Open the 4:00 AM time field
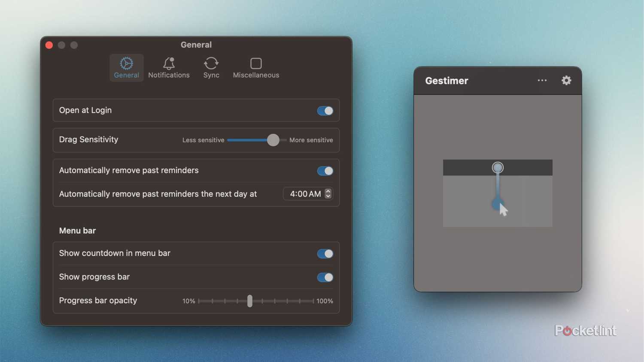Screen dimensions: 644x362 (x=305, y=193)
